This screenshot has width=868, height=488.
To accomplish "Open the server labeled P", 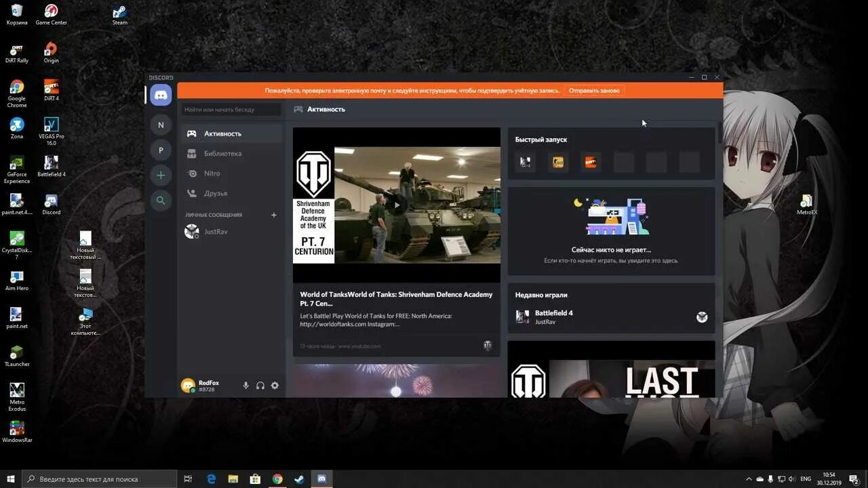I will point(161,150).
